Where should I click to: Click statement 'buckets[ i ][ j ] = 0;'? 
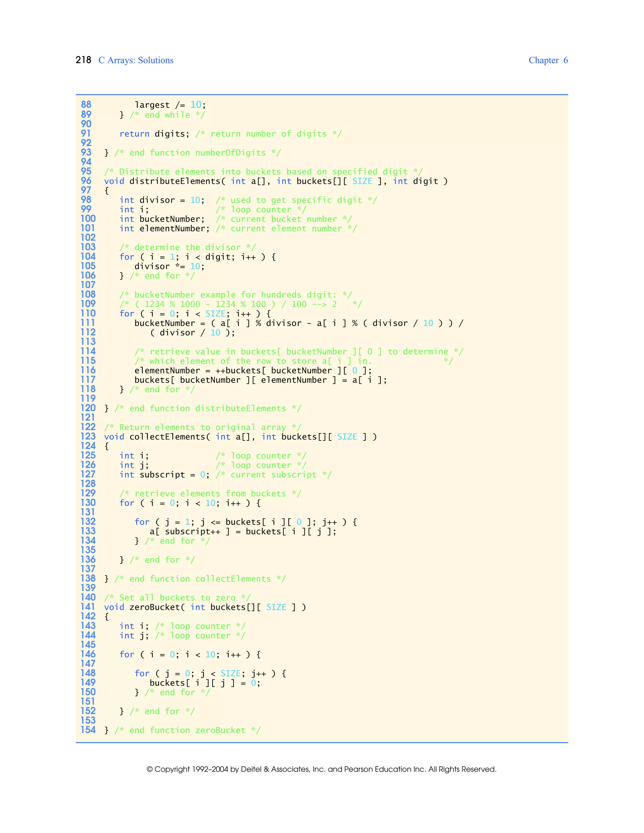(205, 683)
